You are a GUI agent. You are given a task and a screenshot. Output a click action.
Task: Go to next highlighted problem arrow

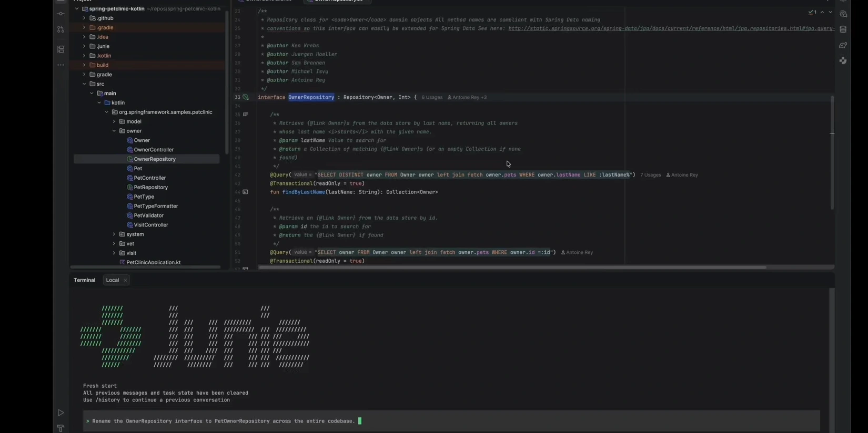tap(830, 12)
